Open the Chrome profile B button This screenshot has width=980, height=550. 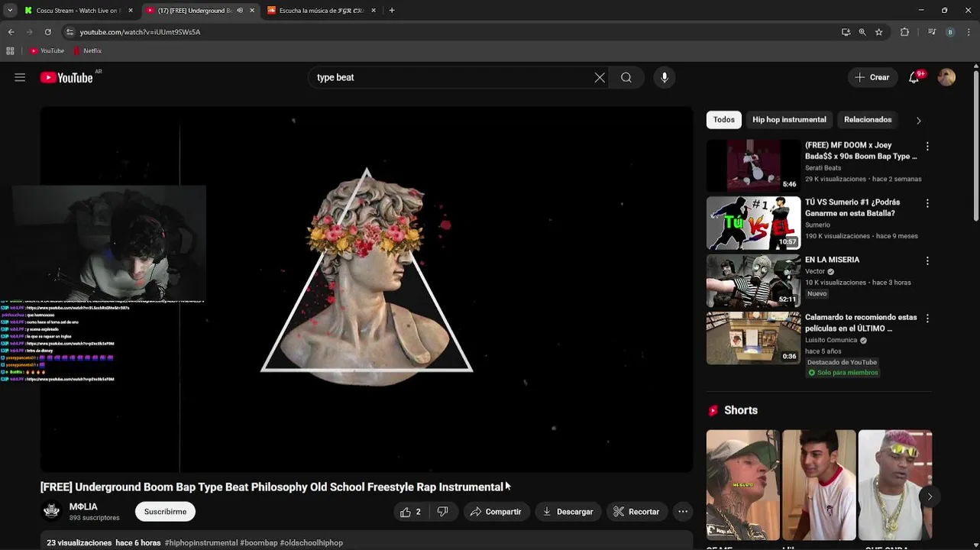coord(950,32)
